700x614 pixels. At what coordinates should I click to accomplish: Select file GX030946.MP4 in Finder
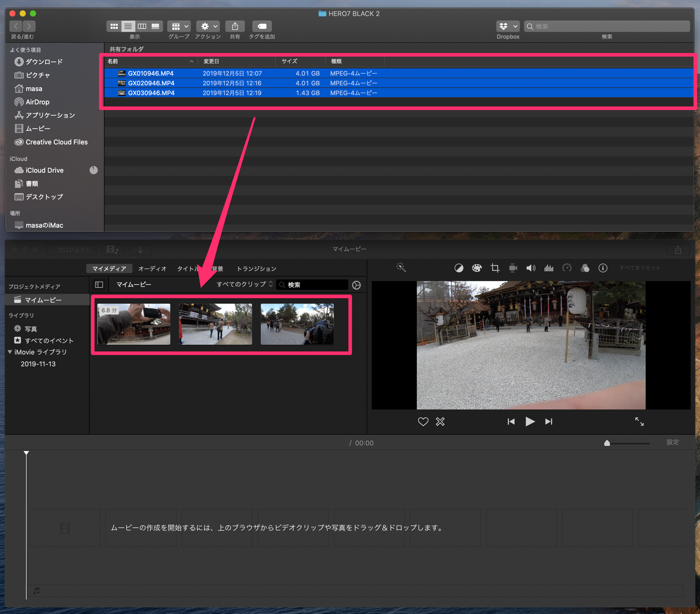[399, 93]
